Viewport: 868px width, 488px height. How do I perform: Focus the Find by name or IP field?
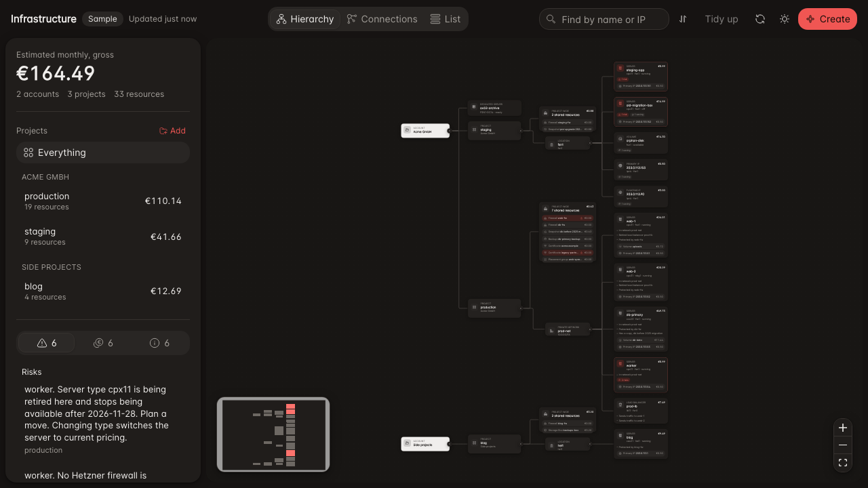coord(604,19)
